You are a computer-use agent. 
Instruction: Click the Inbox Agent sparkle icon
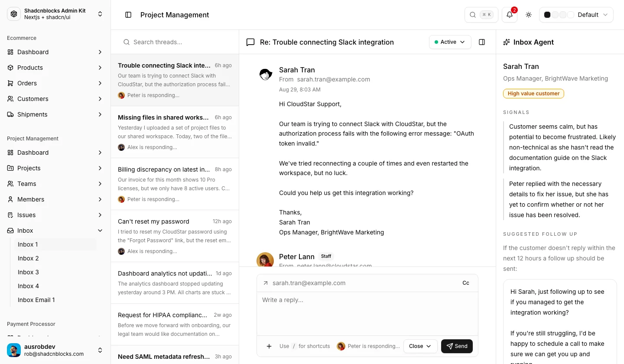click(x=507, y=42)
